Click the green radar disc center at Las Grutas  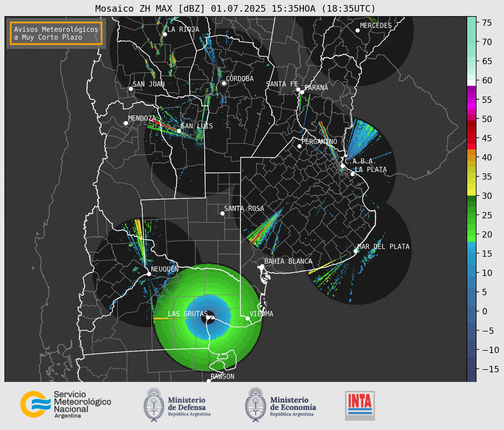208,317
